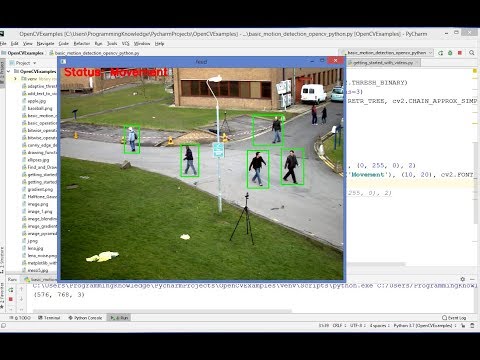This screenshot has height=360, width=480.
Task: Open the VCS menu
Action: click(x=125, y=44)
